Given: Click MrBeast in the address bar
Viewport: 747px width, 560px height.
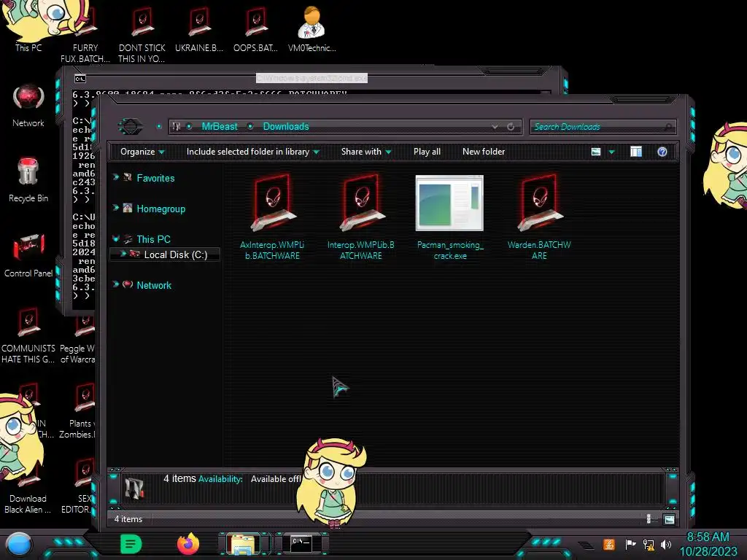Looking at the screenshot, I should coord(219,126).
